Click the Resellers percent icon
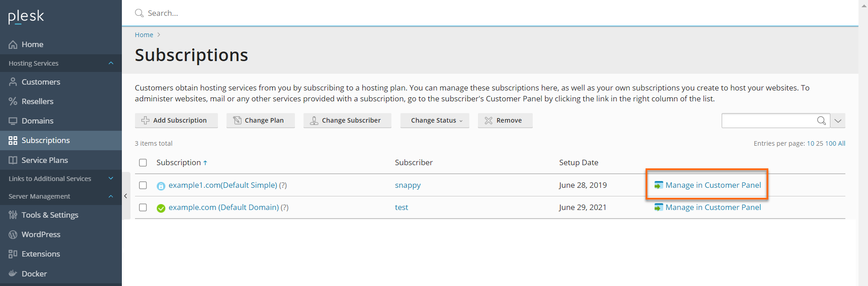Screen dimensions: 868x286 click(13, 101)
